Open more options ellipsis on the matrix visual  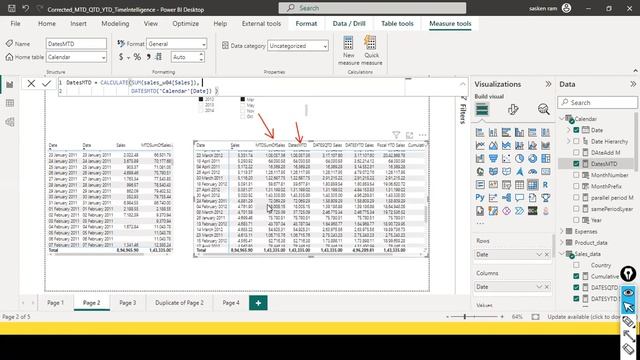(422, 135)
